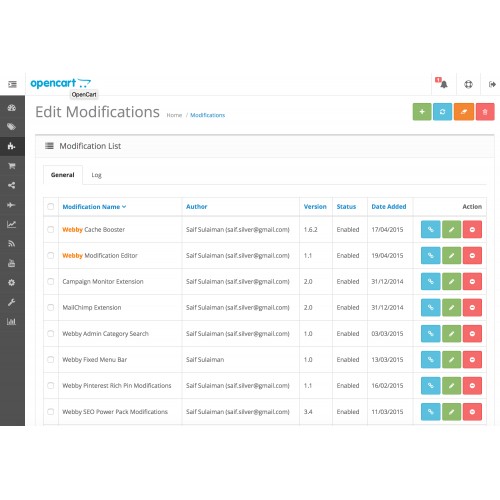Open the Sales cart sidebar icon
This screenshot has height=500, width=500.
(x=12, y=166)
